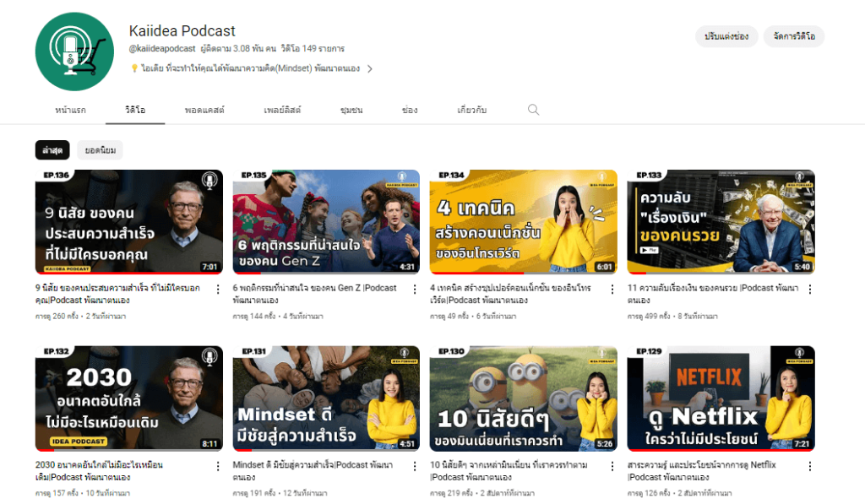The width and height of the screenshot is (865, 504).
Task: Click the 'การดู 219 ครั้ง' view count
Action: click(451, 493)
